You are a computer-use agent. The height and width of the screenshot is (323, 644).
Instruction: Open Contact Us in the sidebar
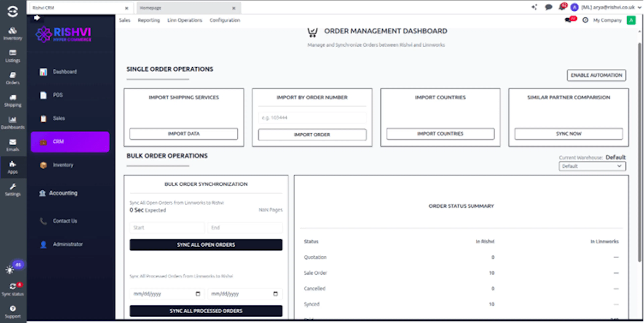point(70,221)
